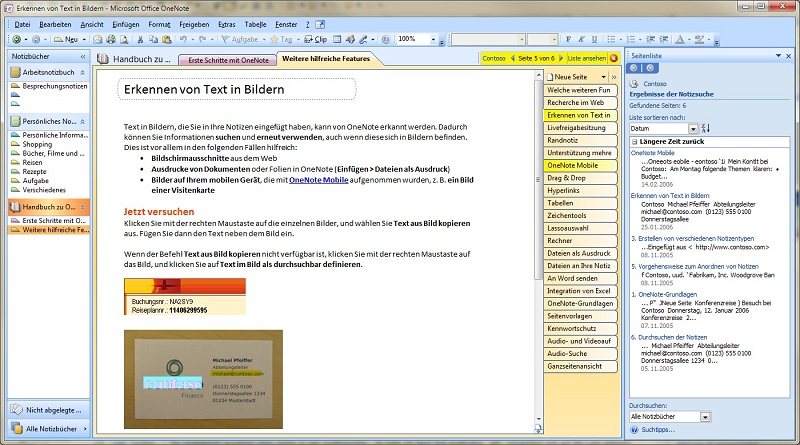Click previous search result arrow
The width and height of the screenshot is (800, 445).
pyautogui.click(x=513, y=58)
